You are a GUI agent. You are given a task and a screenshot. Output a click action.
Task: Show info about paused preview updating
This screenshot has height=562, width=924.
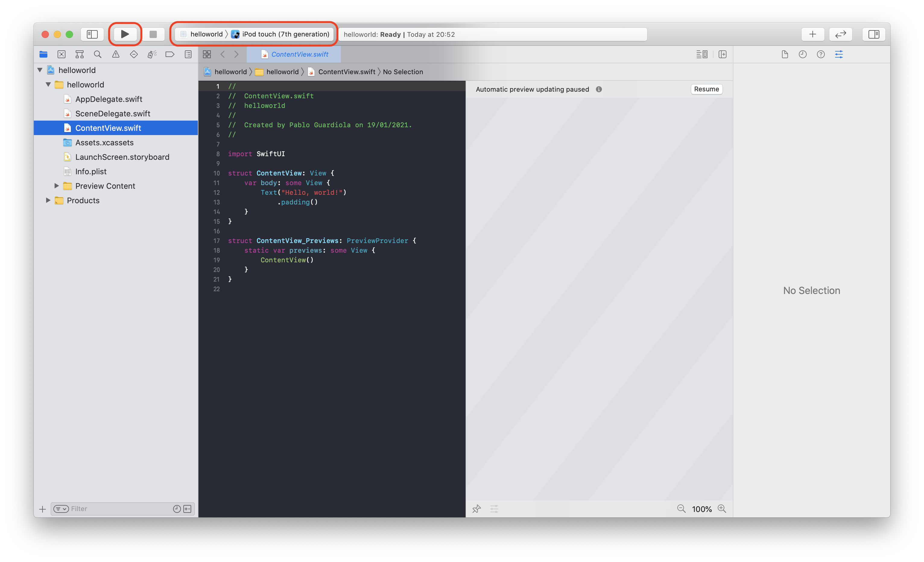coord(599,89)
